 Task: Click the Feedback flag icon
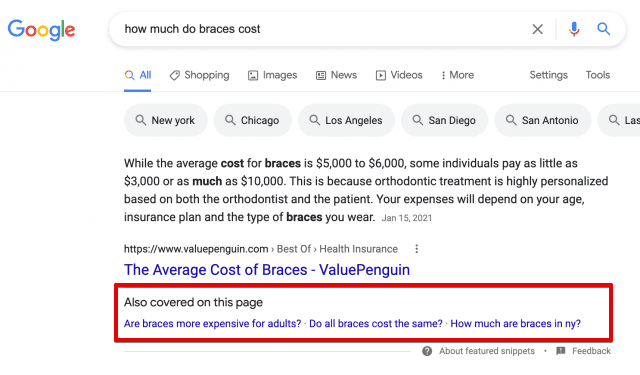561,351
